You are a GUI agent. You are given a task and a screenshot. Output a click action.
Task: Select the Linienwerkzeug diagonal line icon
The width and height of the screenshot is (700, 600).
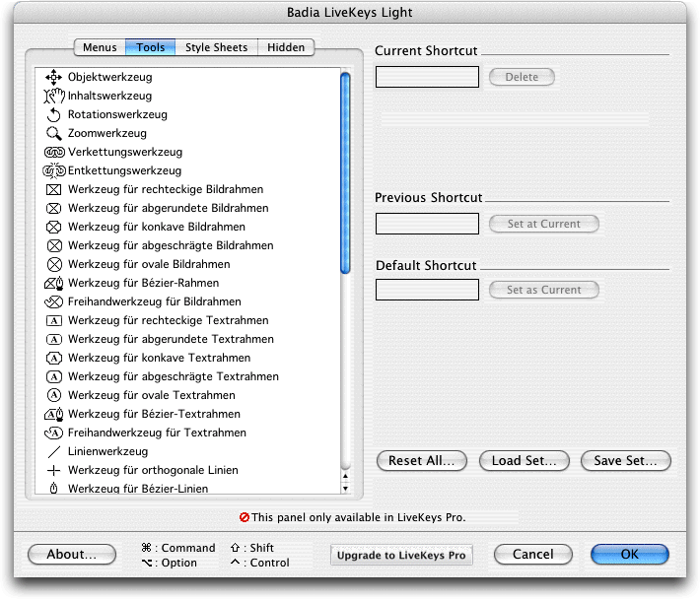pos(53,452)
